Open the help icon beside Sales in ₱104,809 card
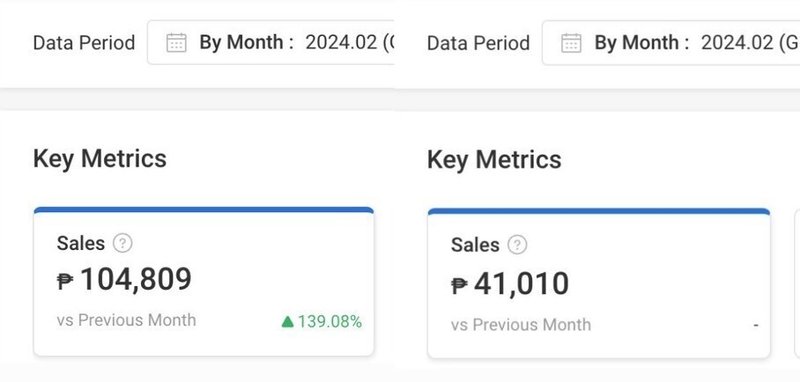Image resolution: width=800 pixels, height=382 pixels. click(x=122, y=243)
